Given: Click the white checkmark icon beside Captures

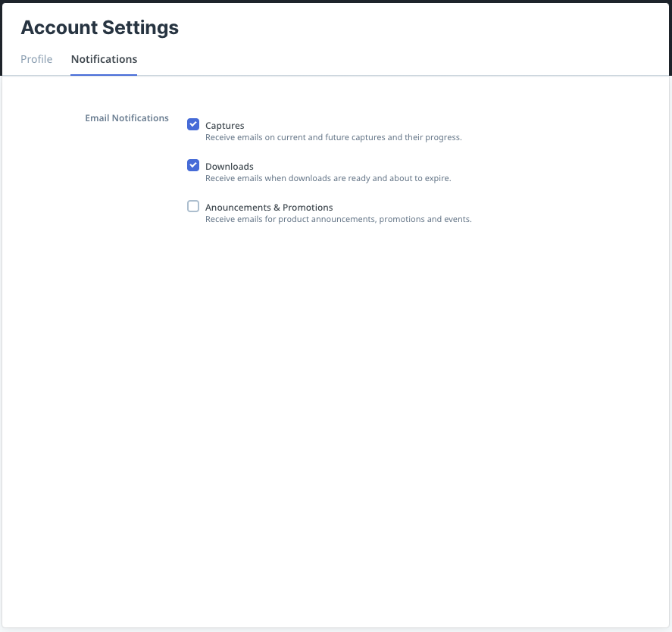Looking at the screenshot, I should pos(193,125).
